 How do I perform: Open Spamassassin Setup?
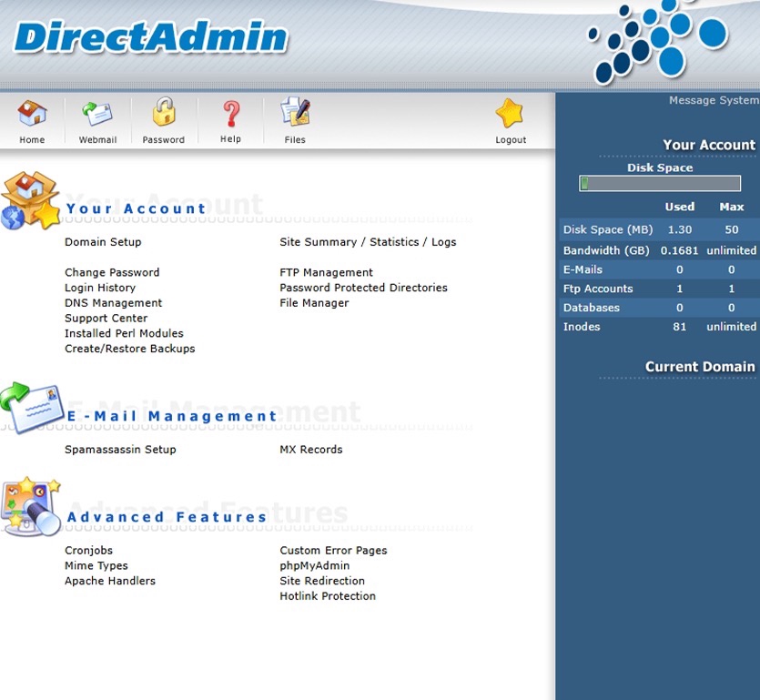[x=120, y=449]
